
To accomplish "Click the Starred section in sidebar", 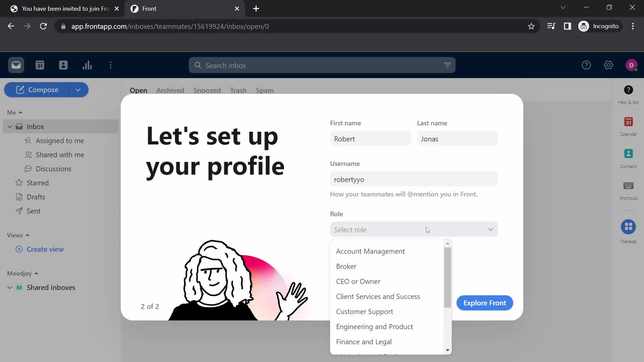I will 38,183.
